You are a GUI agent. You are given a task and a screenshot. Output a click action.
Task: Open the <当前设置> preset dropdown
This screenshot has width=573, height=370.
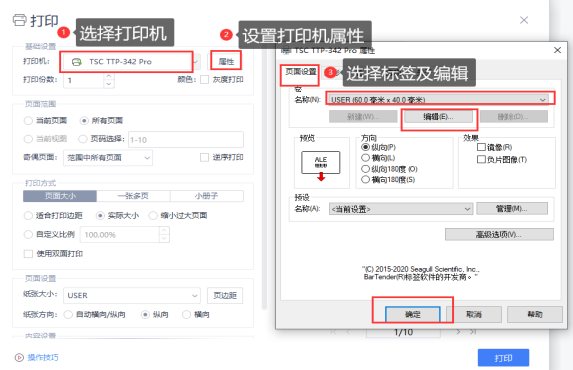pyautogui.click(x=401, y=209)
